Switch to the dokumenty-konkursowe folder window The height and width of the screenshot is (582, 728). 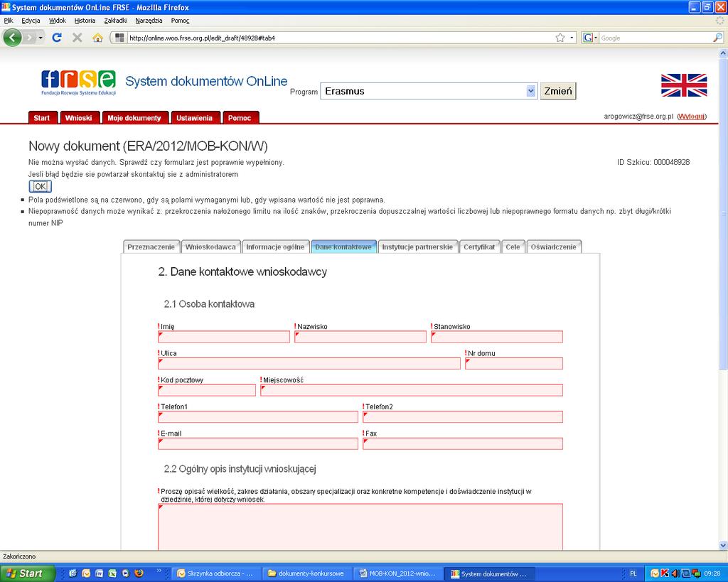tap(306, 573)
